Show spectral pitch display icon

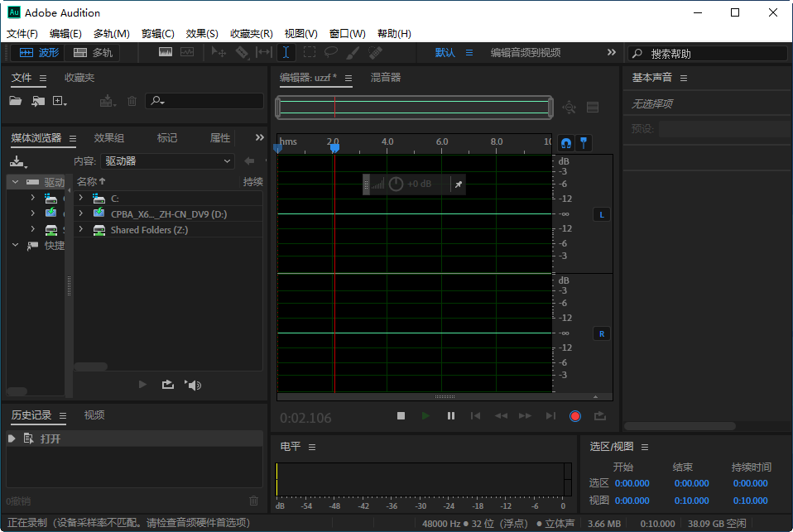click(187, 52)
